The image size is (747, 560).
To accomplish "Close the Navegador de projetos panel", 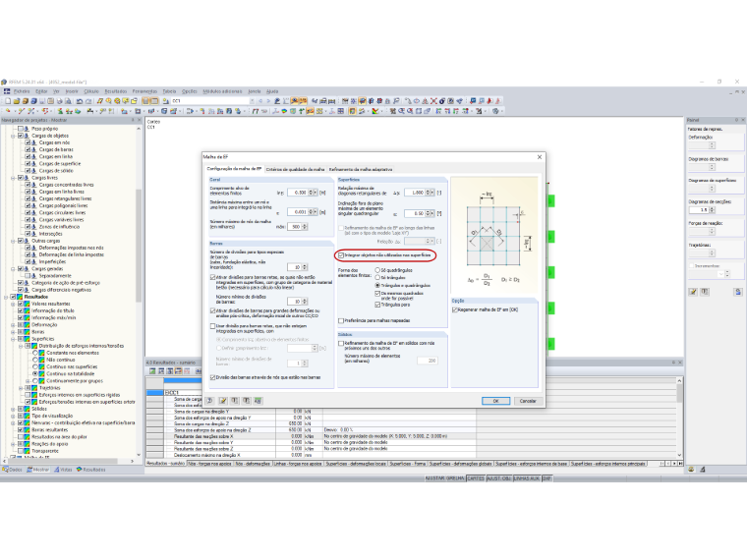I will click(x=140, y=120).
